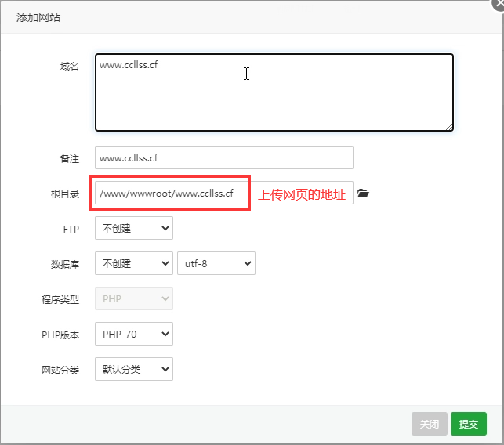Click the domain name text area

[x=274, y=92]
